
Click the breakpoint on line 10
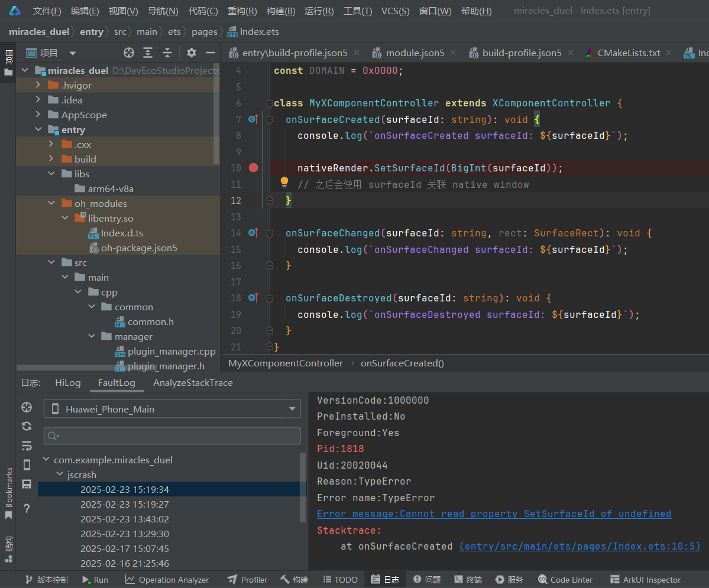[253, 168]
